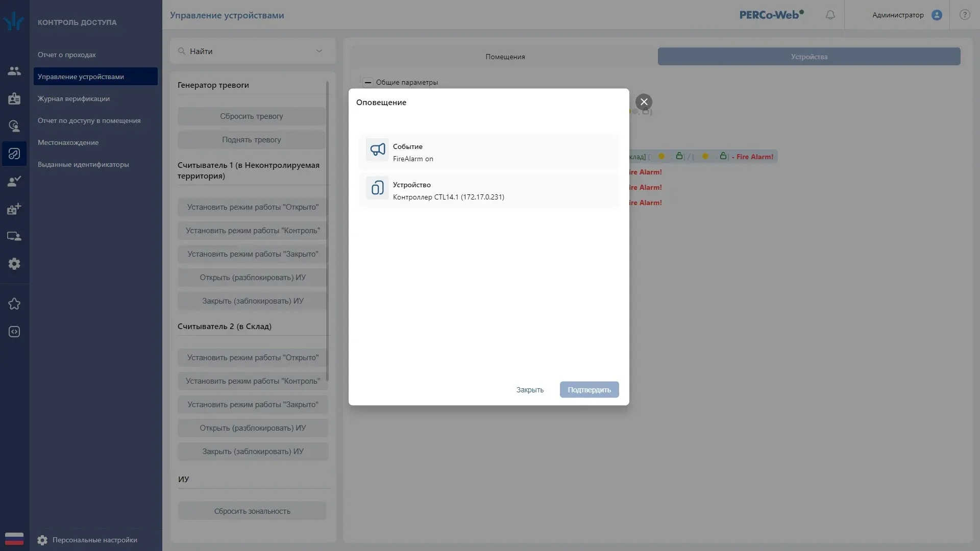Open the administration gear sidebar icon

(x=14, y=264)
